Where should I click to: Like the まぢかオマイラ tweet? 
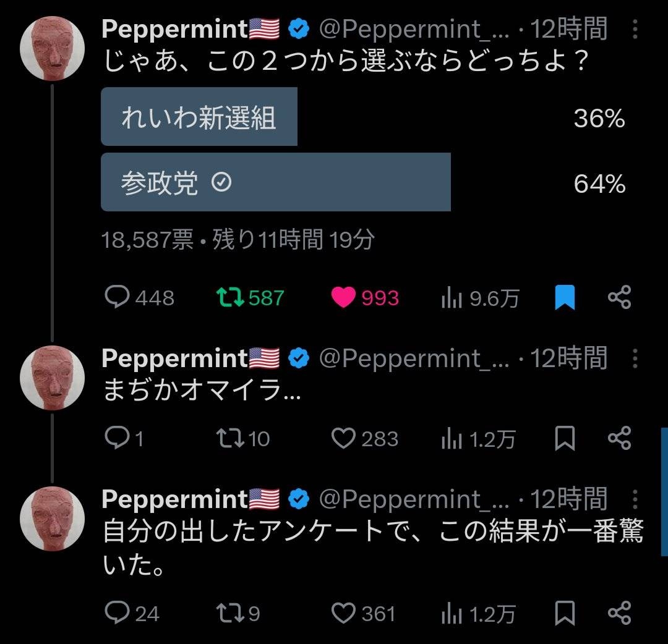point(343,439)
